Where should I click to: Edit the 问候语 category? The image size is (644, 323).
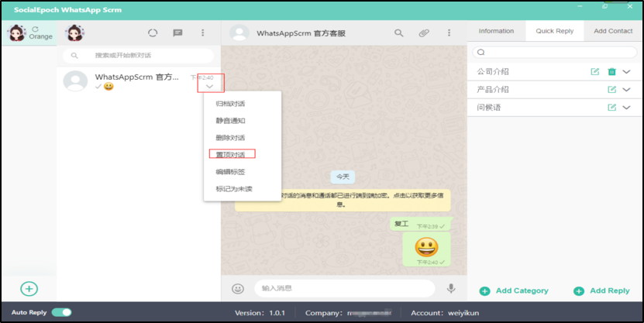tap(611, 108)
